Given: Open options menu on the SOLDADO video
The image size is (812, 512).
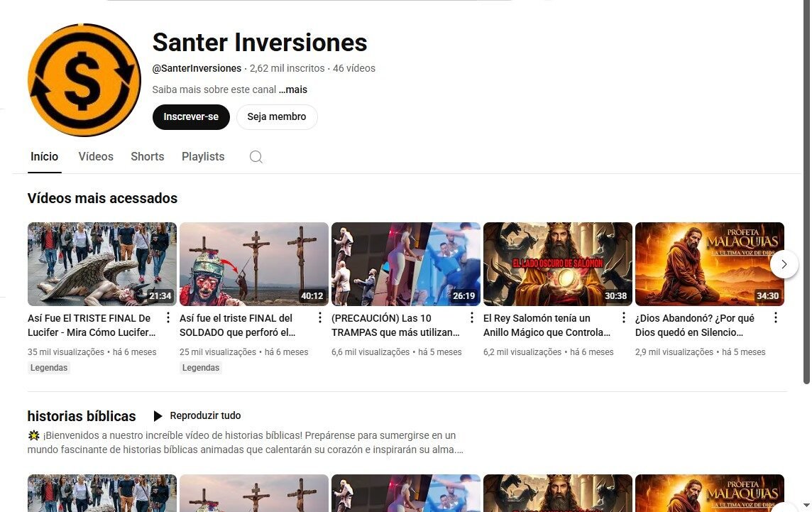Looking at the screenshot, I should pos(319,317).
